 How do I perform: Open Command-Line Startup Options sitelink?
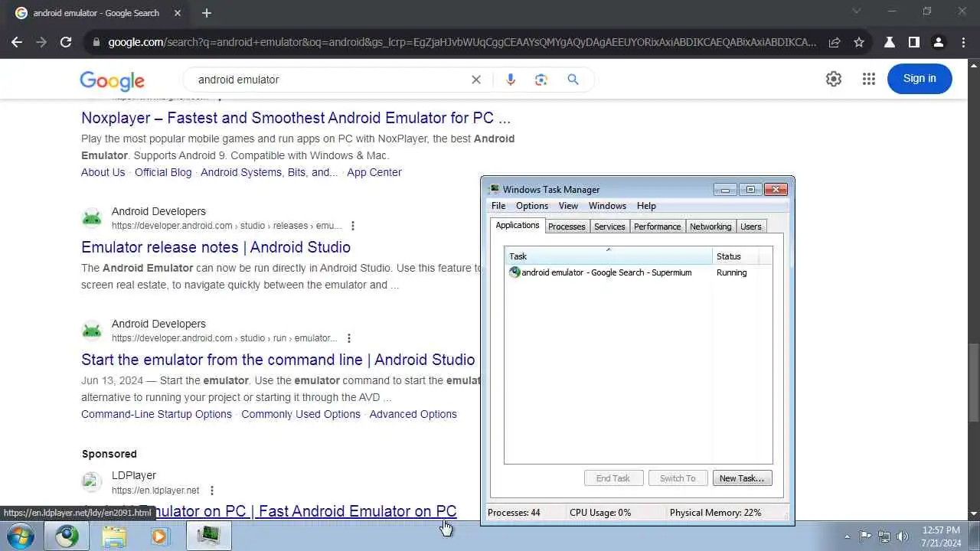click(x=156, y=414)
